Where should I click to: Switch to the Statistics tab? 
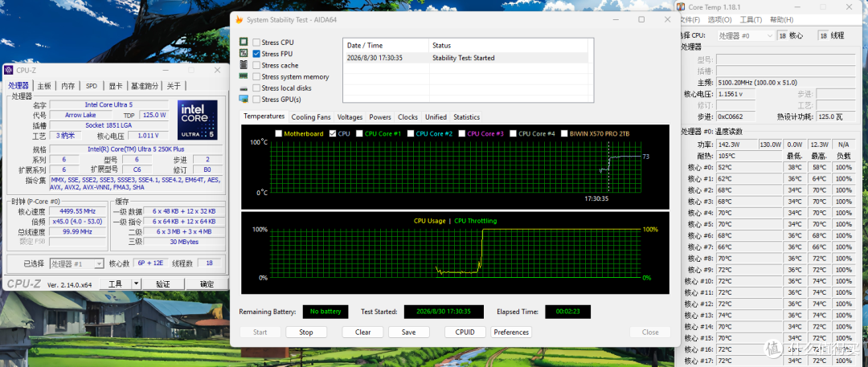tap(467, 116)
